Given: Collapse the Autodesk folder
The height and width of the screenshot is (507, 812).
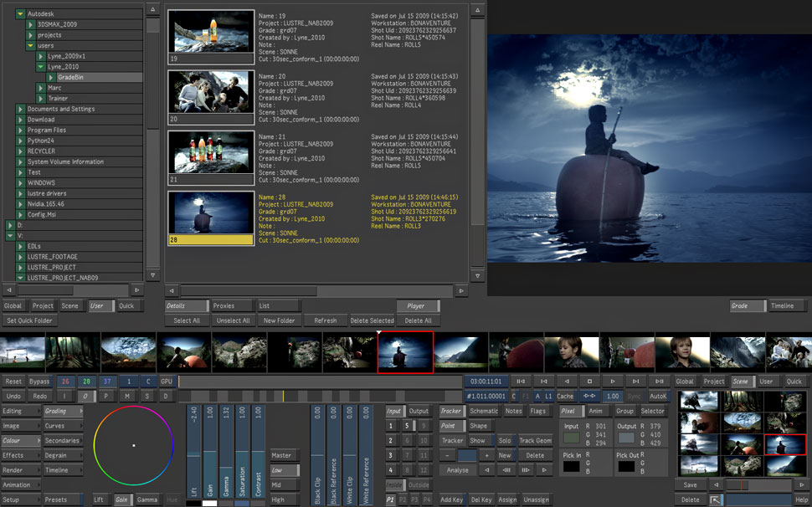Looking at the screenshot, I should [20, 14].
